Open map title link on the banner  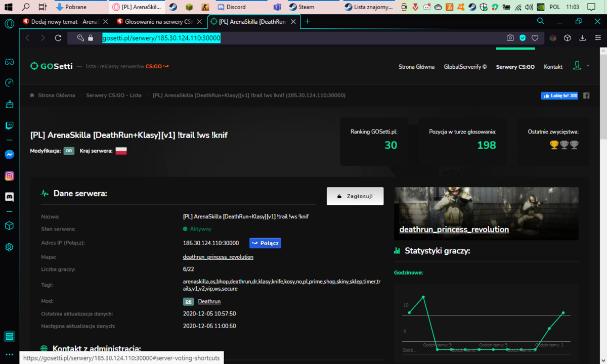454,230
